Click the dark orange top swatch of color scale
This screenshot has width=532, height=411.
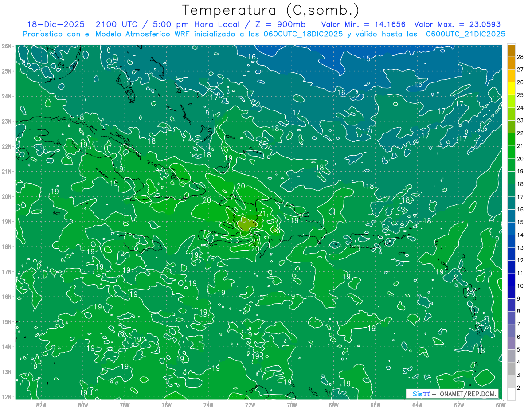point(511,51)
